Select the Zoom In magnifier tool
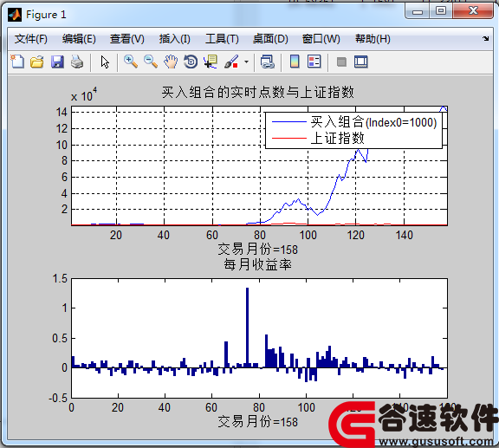499x448 pixels. [131, 62]
